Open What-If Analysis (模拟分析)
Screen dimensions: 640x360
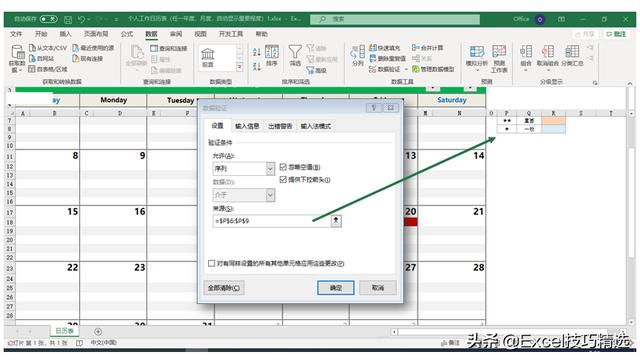pyautogui.click(x=476, y=59)
